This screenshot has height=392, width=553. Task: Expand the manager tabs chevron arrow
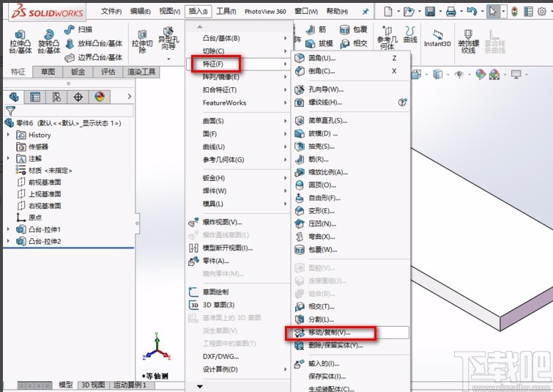(x=130, y=96)
